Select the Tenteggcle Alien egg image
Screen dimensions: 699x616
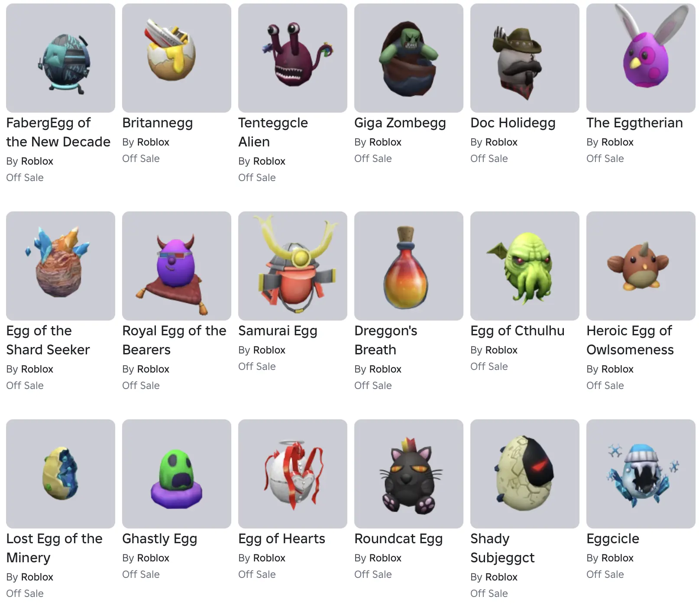click(x=293, y=58)
